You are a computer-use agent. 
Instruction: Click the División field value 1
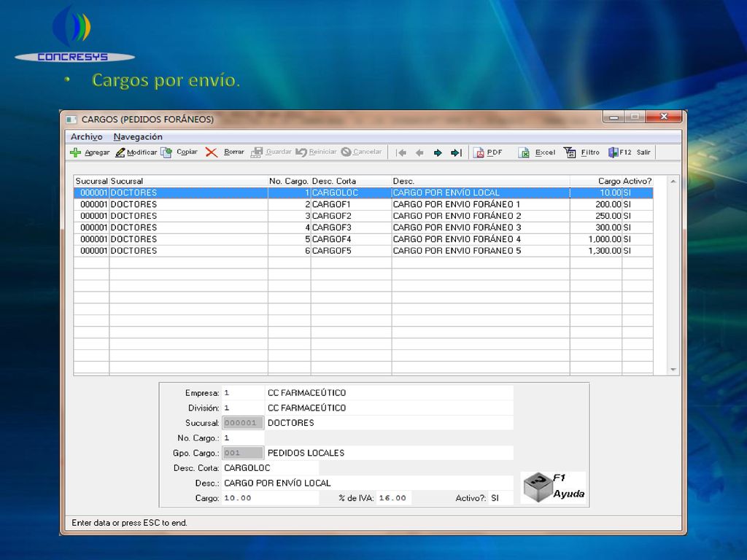tap(242, 408)
